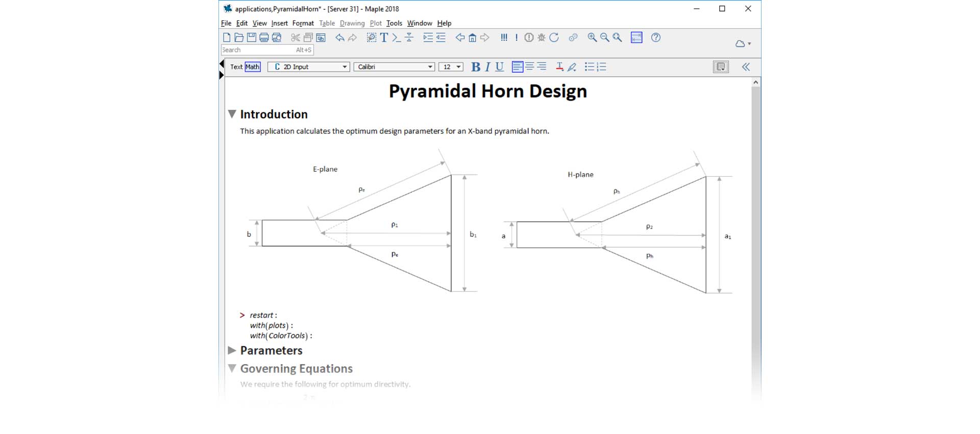Click the text color icon
The height and width of the screenshot is (434, 980).
coord(559,67)
